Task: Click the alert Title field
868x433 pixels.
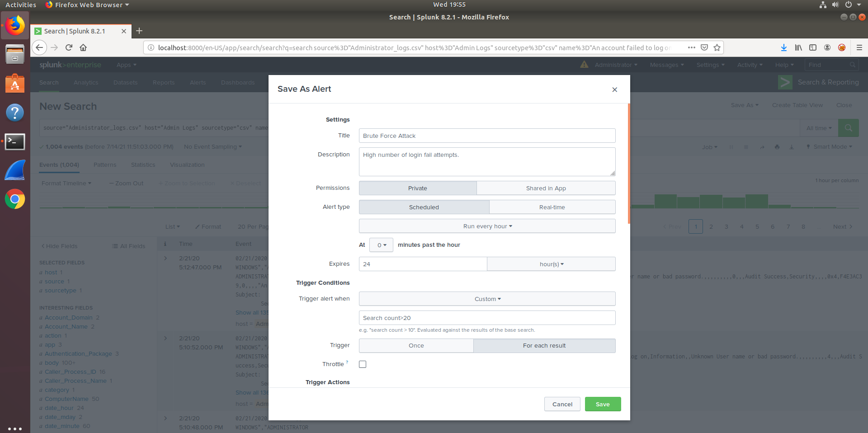Action: [487, 136]
